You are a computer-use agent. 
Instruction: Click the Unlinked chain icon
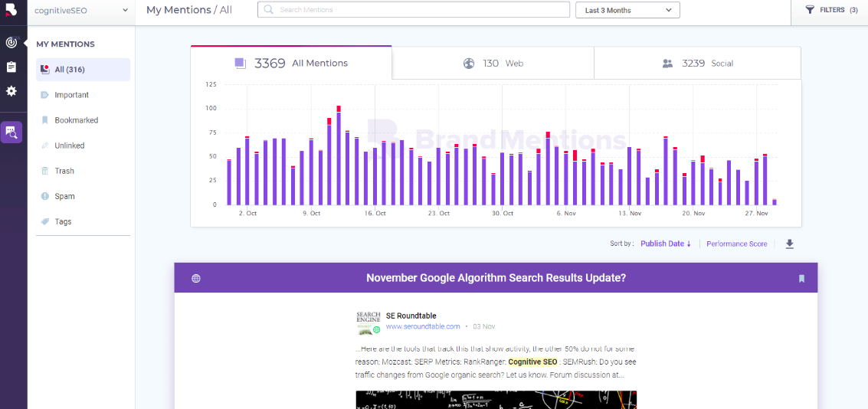click(x=45, y=146)
